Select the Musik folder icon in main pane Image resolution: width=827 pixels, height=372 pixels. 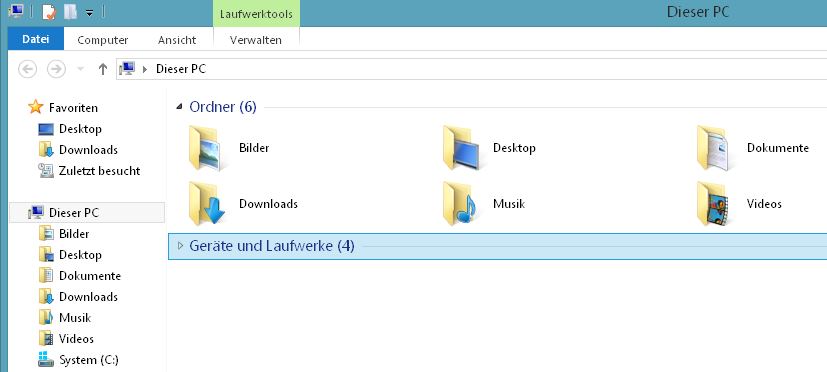click(459, 204)
